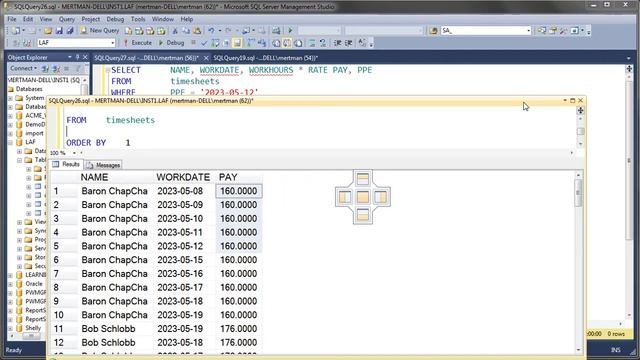Click the Cut scissors icon

pyautogui.click(x=175, y=31)
